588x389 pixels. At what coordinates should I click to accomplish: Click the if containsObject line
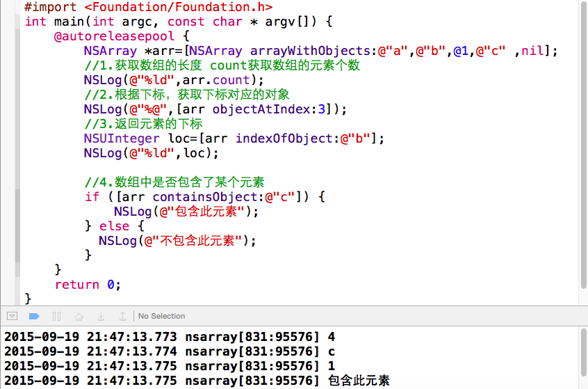pyautogui.click(x=205, y=197)
